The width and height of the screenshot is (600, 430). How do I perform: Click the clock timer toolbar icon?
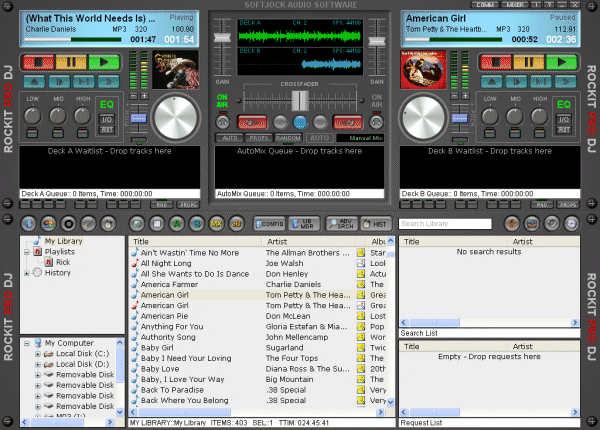(108, 224)
